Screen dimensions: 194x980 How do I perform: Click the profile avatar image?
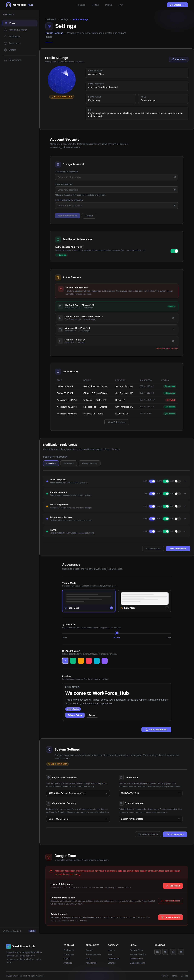pos(62,80)
